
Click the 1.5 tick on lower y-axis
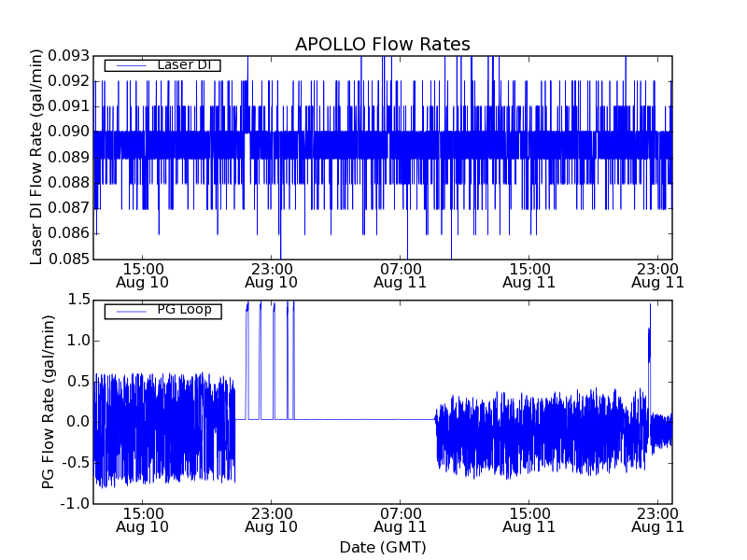(78, 300)
